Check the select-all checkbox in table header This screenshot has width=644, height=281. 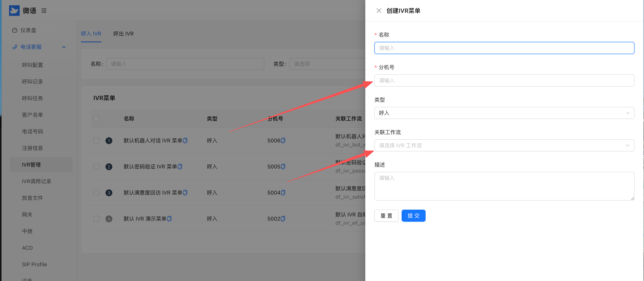(x=96, y=118)
